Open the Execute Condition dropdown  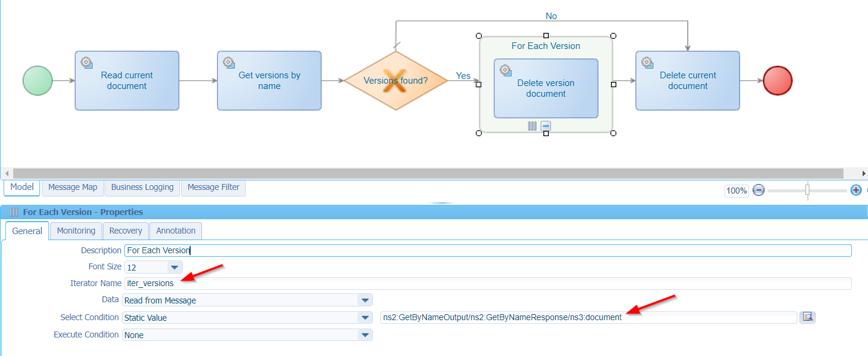(x=364, y=335)
